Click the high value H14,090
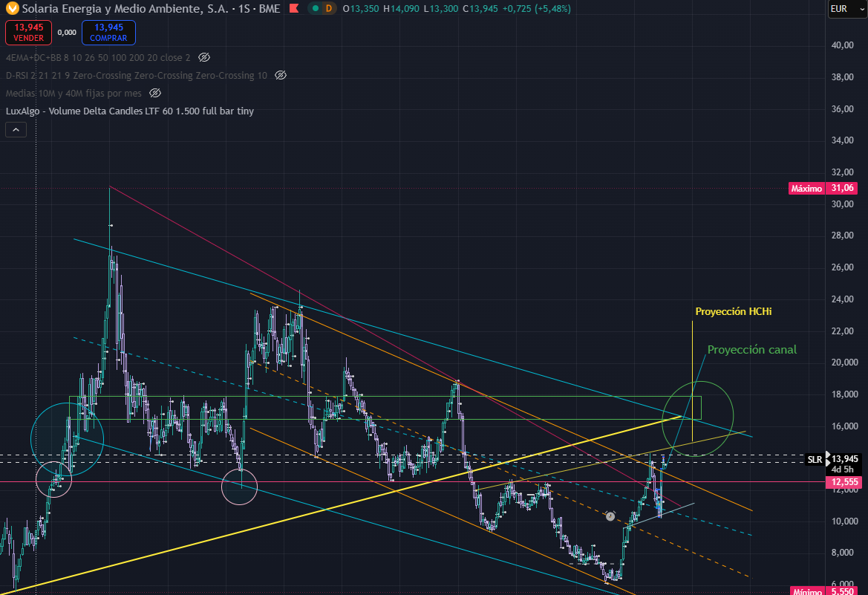 click(402, 9)
